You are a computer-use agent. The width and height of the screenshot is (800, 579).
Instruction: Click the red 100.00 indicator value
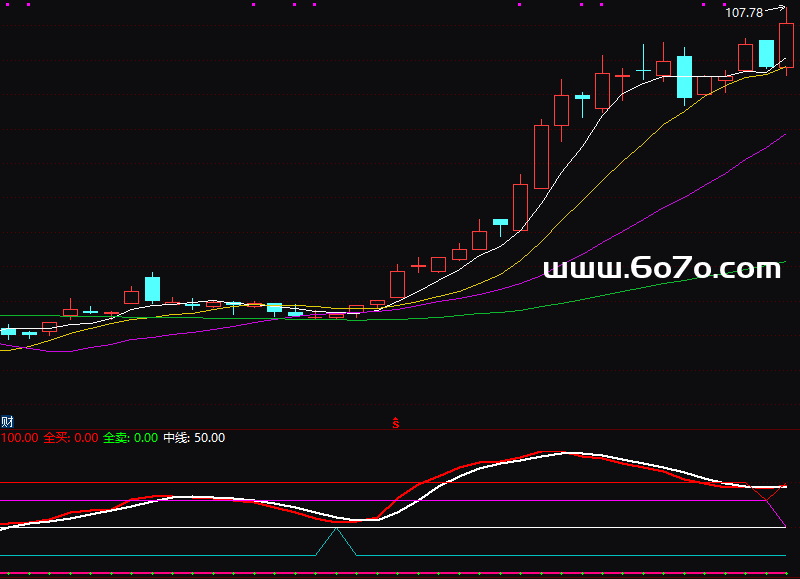[19, 438]
